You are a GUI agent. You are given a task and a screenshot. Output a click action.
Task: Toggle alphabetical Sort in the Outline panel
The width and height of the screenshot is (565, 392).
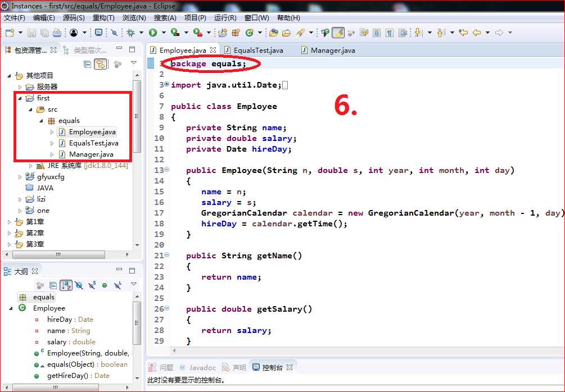pos(66,285)
